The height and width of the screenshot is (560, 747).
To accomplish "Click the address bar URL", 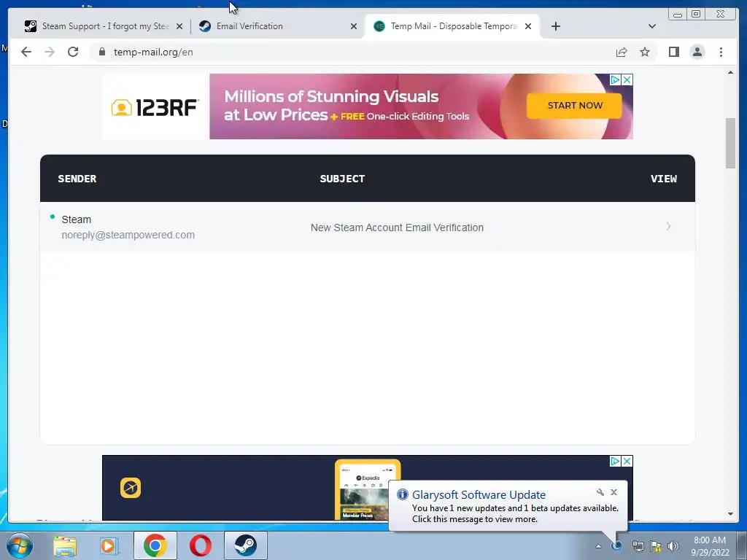I will [x=153, y=52].
